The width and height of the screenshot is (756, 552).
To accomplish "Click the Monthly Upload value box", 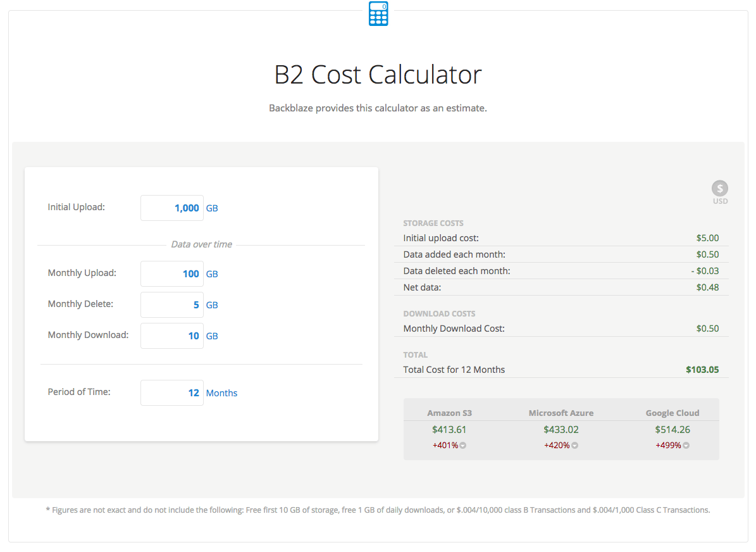I will pos(171,273).
